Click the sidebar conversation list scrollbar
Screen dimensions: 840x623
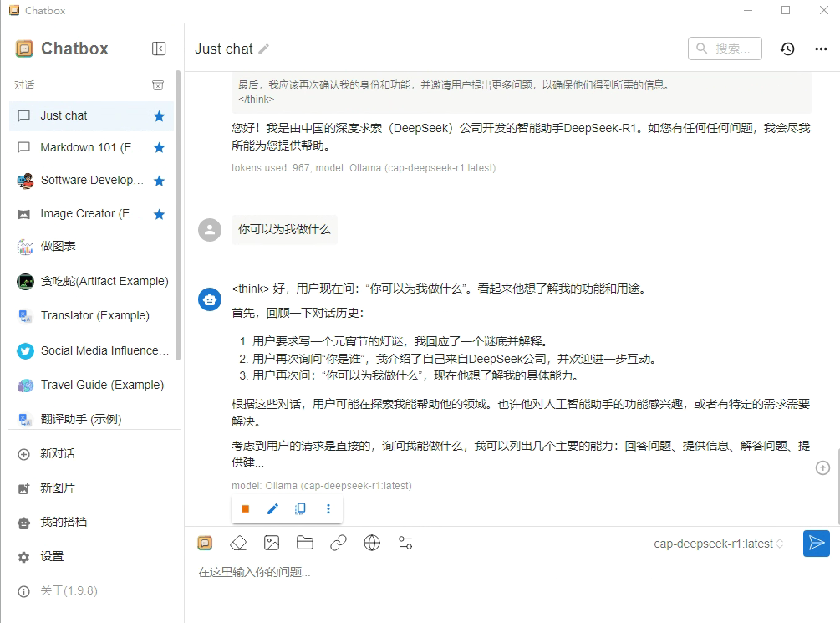pyautogui.click(x=178, y=214)
